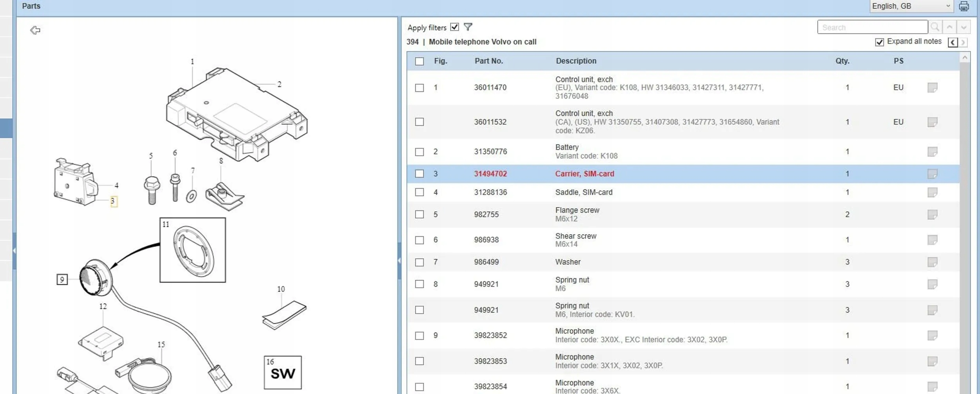The image size is (980, 394).
Task: Click inside the Search input field
Action: point(872,27)
